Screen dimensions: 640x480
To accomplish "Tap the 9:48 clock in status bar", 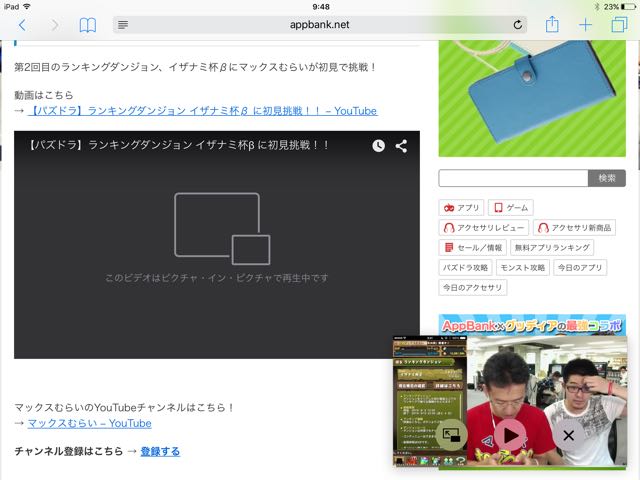I will click(x=321, y=7).
